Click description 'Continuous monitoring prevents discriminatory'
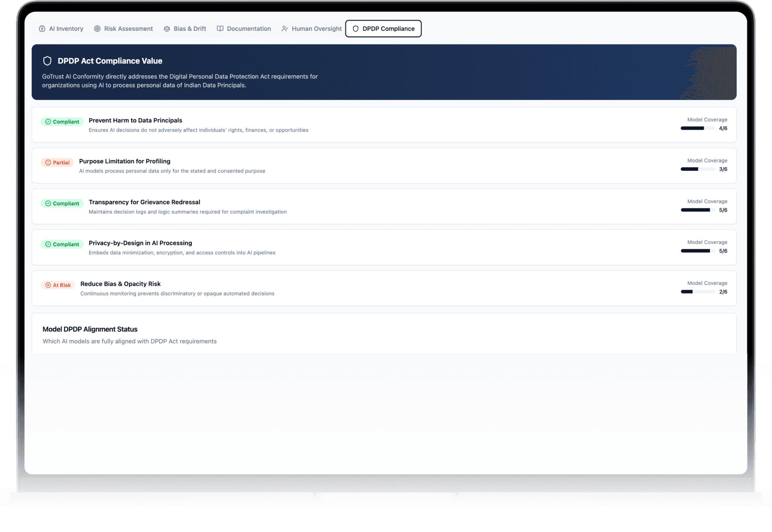 177,294
